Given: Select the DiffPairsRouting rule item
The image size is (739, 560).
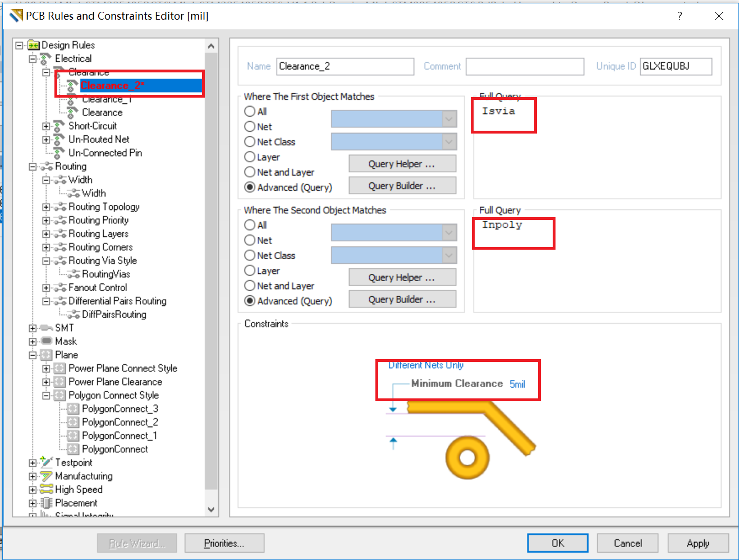Looking at the screenshot, I should (x=114, y=314).
